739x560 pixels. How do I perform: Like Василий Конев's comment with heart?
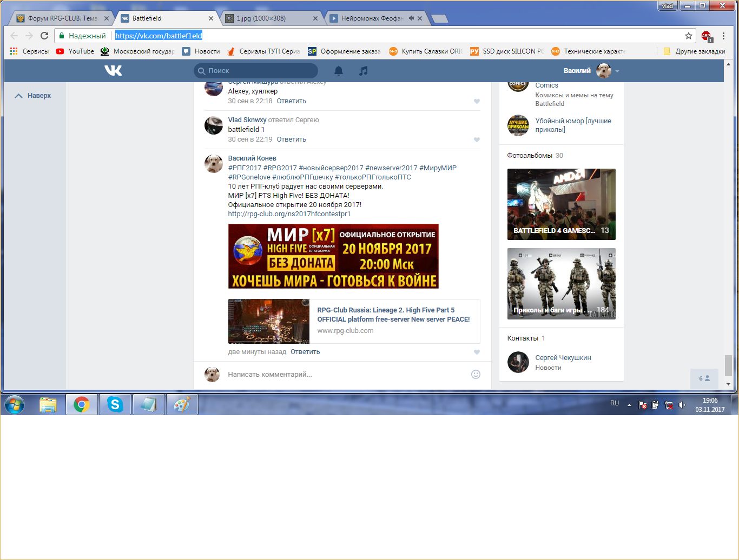477,352
